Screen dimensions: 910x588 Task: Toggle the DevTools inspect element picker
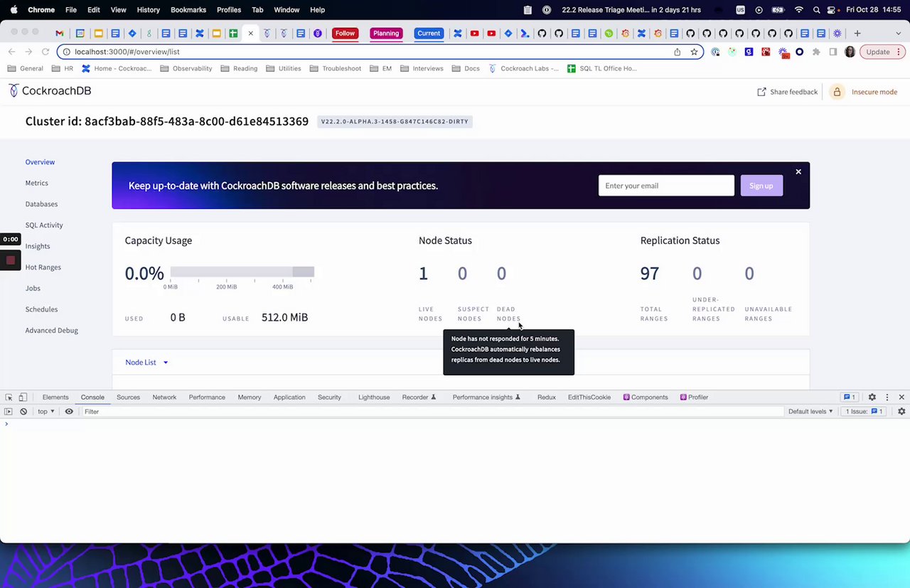(x=9, y=397)
